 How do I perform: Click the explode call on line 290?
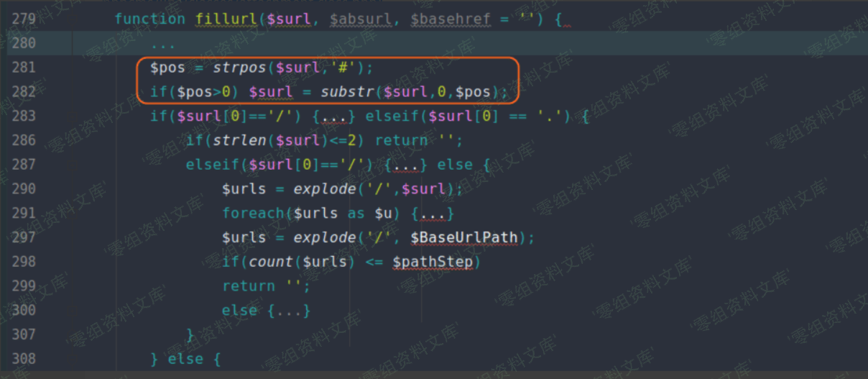[x=320, y=190]
